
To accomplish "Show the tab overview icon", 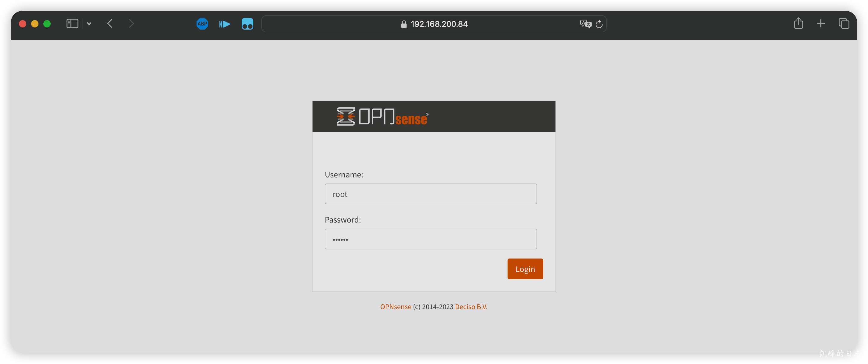I will click(x=844, y=23).
